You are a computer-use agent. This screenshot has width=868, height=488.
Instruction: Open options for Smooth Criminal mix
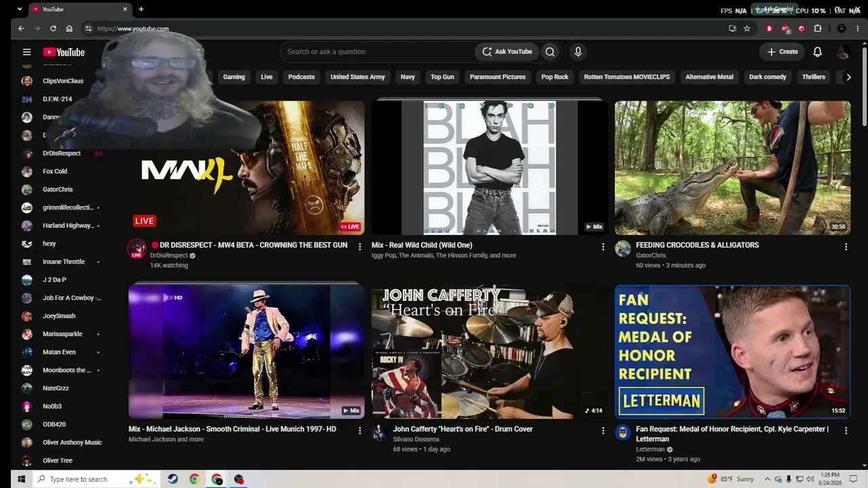360,430
